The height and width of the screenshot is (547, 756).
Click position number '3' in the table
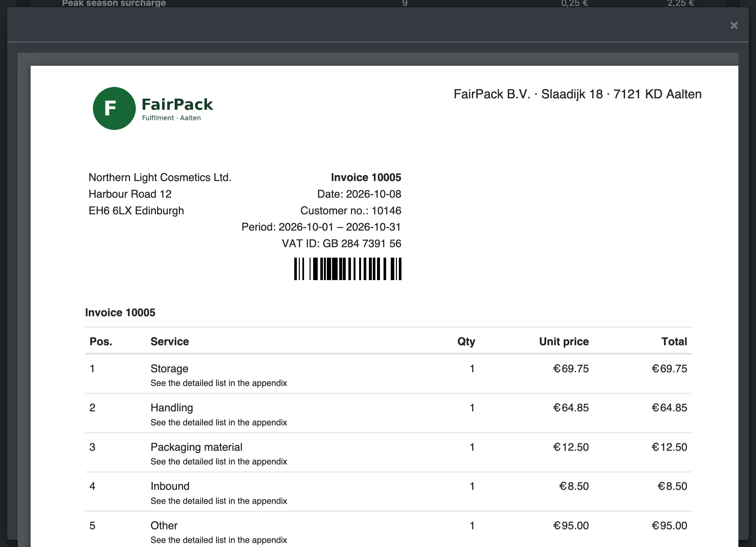(x=92, y=447)
